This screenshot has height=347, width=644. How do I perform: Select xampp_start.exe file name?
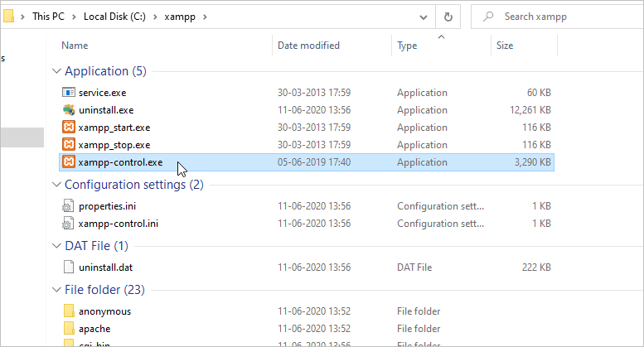tap(114, 128)
